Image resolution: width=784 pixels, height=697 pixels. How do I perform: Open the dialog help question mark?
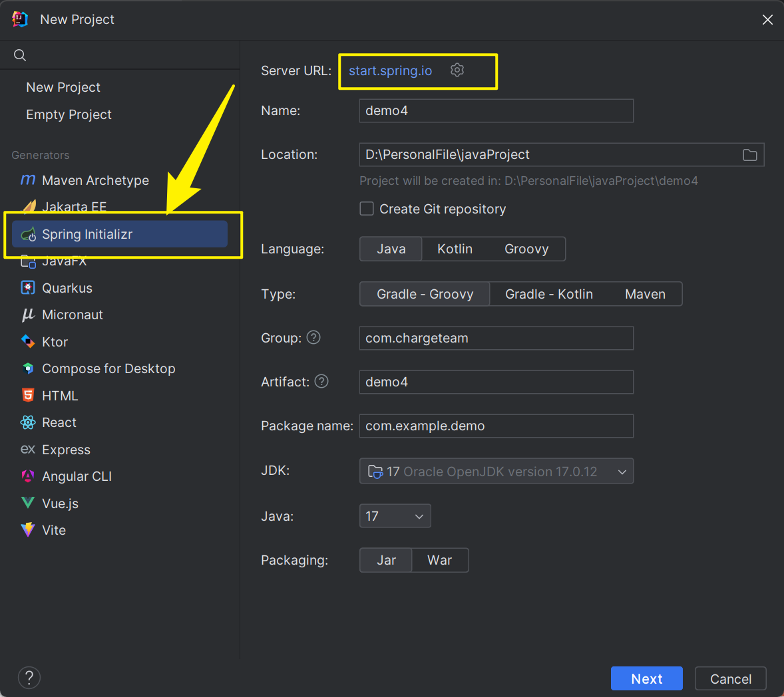(29, 678)
